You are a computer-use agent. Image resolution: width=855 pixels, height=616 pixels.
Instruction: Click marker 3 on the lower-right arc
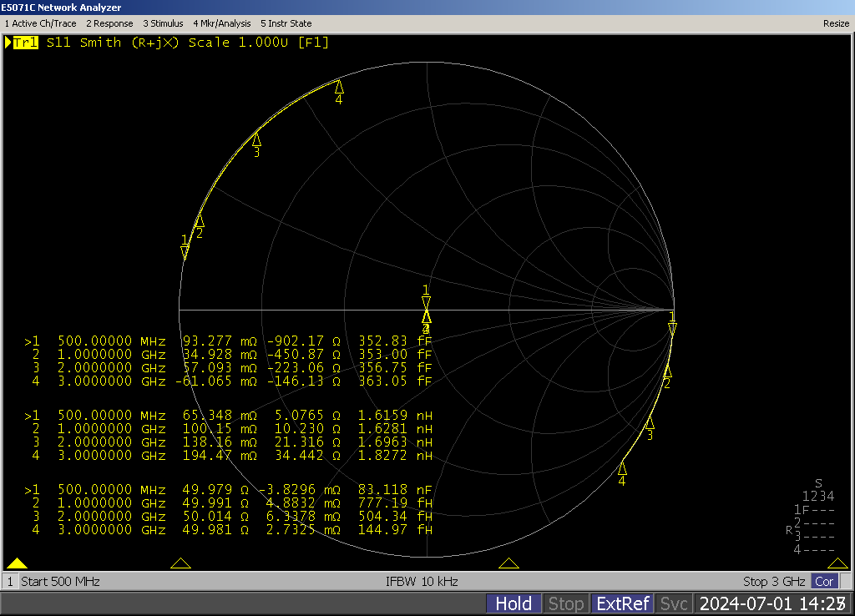point(650,423)
